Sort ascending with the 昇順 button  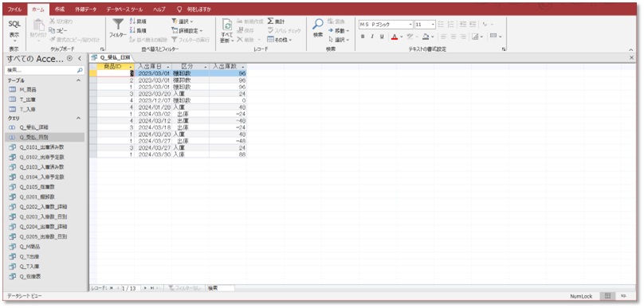(x=138, y=21)
